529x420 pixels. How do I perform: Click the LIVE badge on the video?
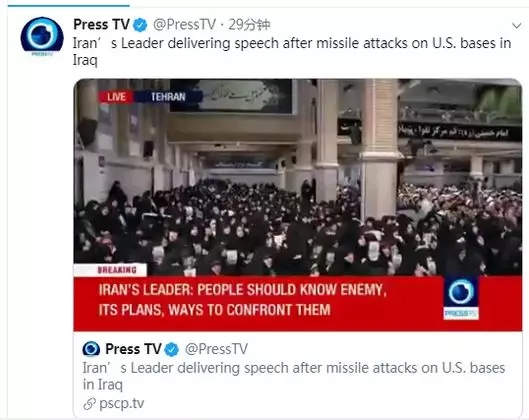116,97
